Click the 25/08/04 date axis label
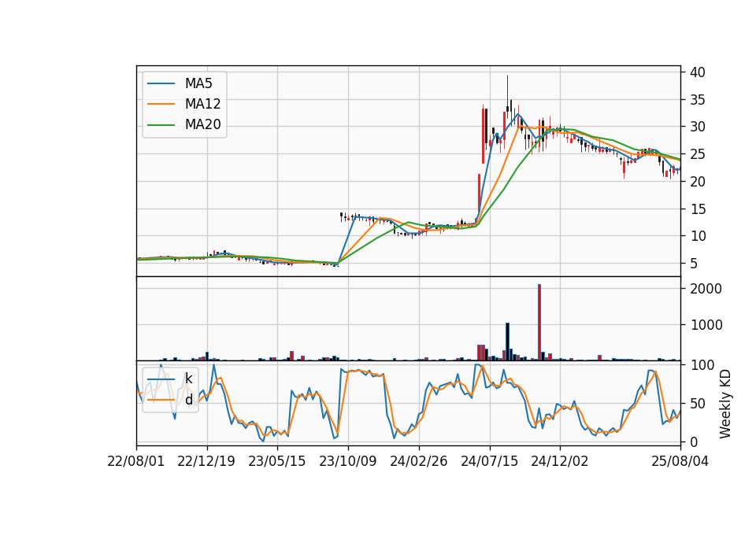This screenshot has height=543, width=756. click(680, 461)
